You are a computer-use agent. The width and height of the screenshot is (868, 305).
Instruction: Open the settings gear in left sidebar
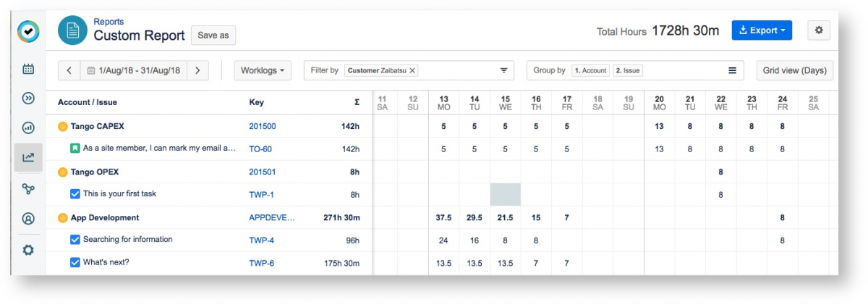coord(28,250)
